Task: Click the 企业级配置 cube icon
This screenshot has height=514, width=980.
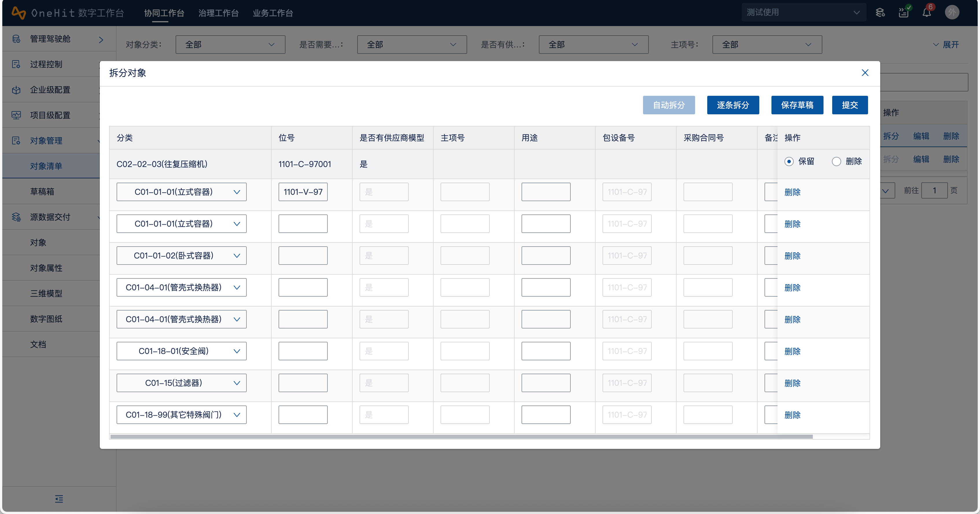Action: pos(16,90)
